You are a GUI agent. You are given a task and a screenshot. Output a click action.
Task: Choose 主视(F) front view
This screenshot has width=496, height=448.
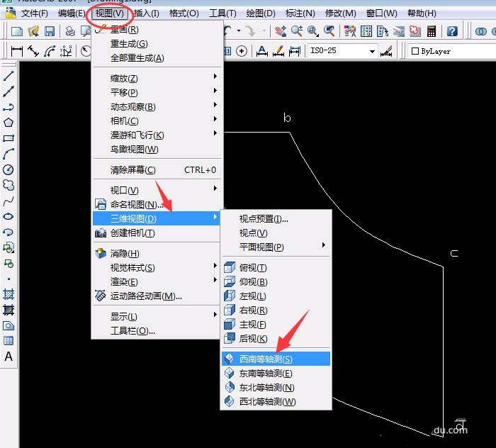pyautogui.click(x=276, y=324)
